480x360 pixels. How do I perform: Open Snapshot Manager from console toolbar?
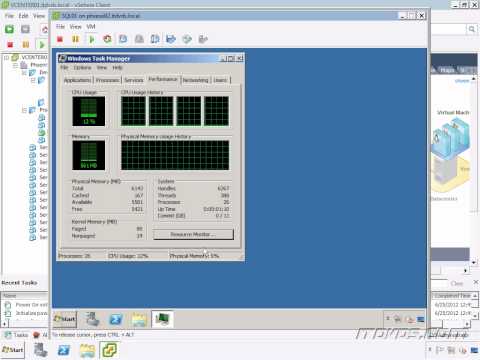tap(155, 39)
